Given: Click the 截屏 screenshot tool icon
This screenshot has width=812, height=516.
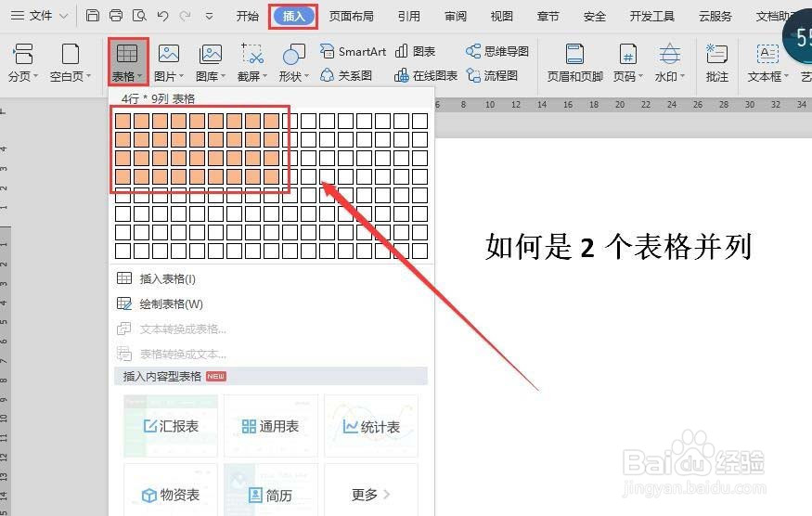Looking at the screenshot, I should (x=252, y=53).
